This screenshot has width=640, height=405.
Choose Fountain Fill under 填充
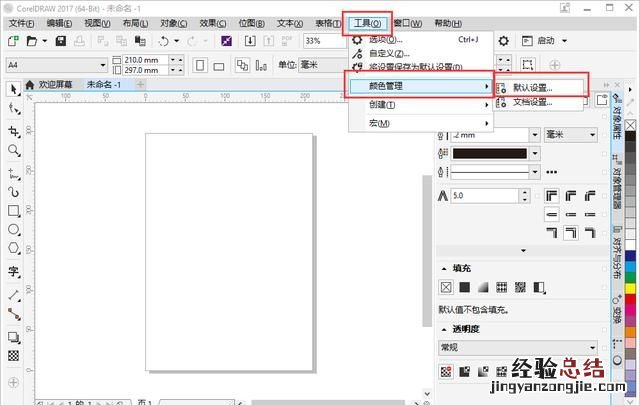[x=483, y=287]
